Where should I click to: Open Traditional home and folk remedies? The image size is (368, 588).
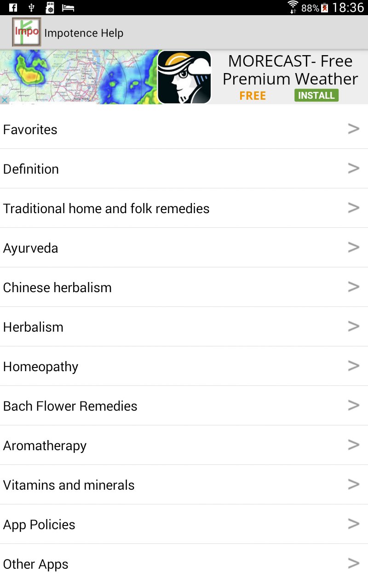(184, 208)
